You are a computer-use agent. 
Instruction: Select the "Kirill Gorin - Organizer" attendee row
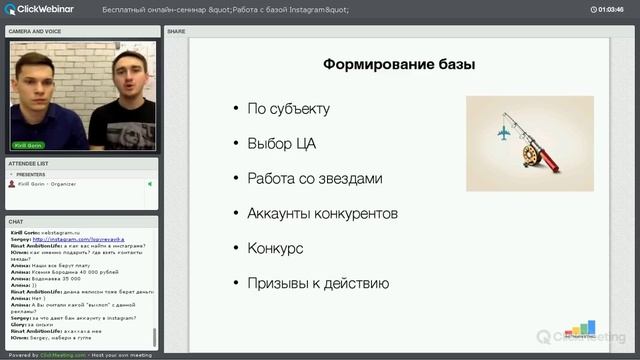pos(81,184)
